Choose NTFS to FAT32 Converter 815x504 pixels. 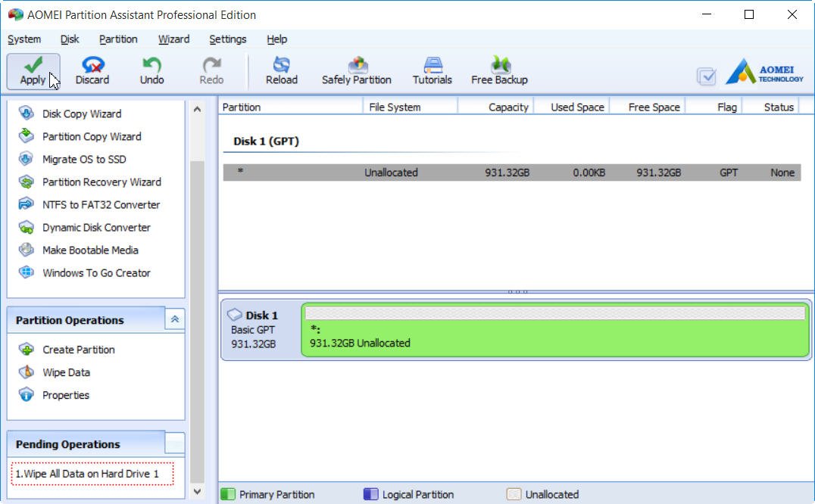point(101,204)
